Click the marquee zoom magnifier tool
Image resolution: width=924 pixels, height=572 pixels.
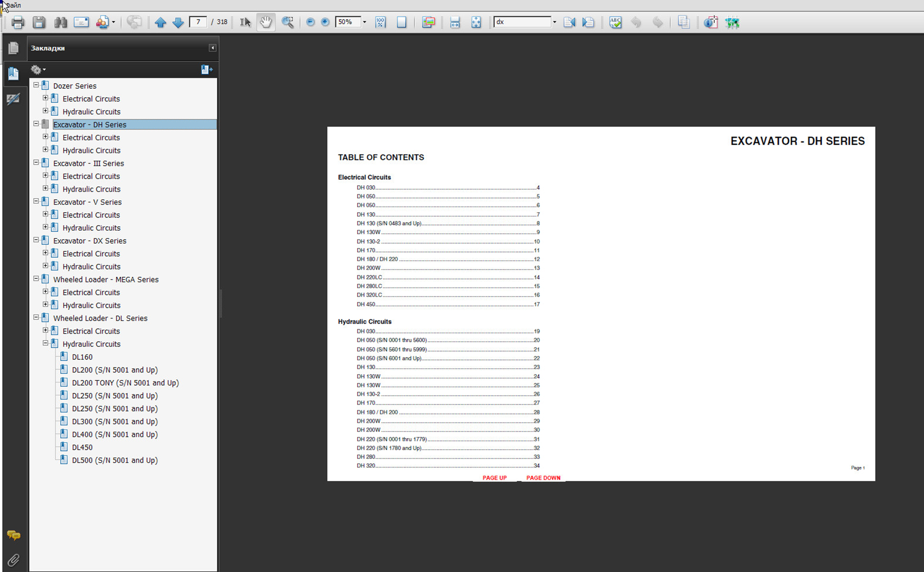tap(287, 22)
